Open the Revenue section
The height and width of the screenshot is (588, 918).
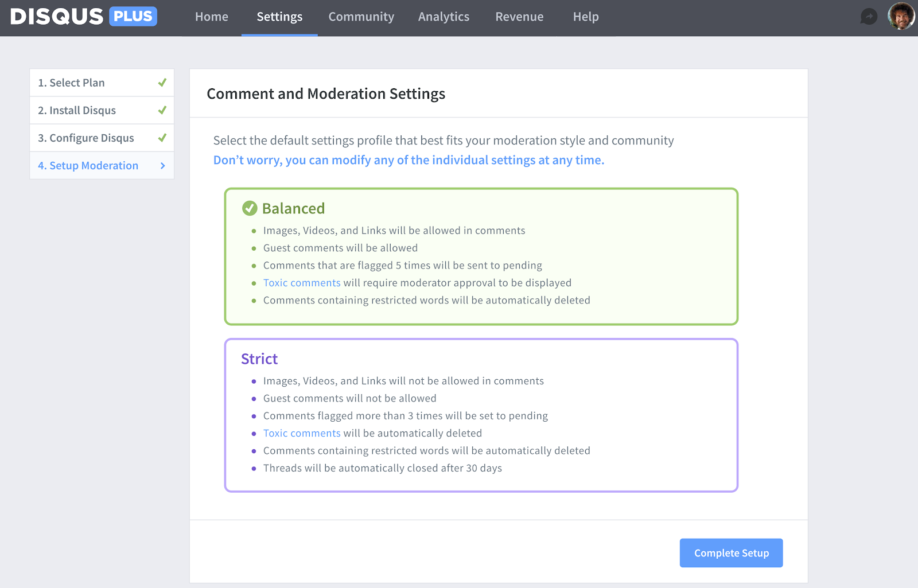click(x=519, y=17)
